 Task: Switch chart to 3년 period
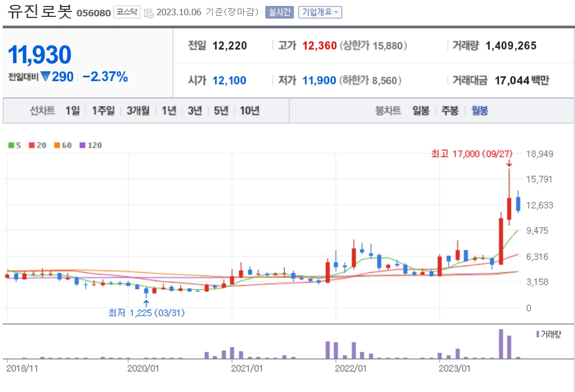(195, 111)
